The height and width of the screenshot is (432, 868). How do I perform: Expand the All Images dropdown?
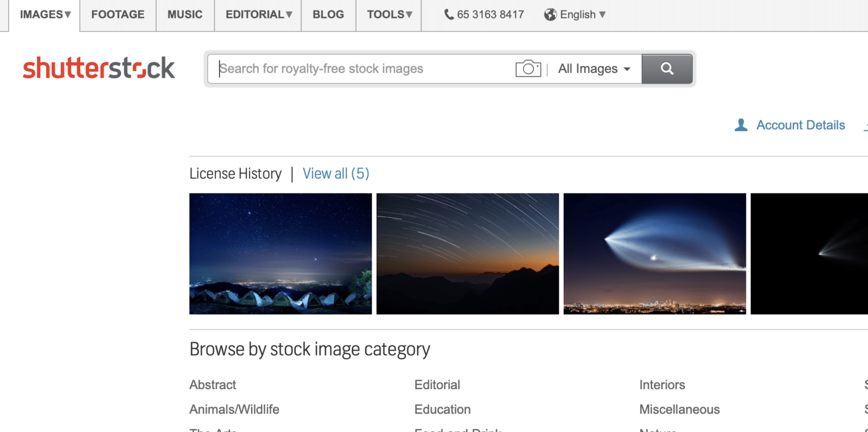tap(593, 69)
